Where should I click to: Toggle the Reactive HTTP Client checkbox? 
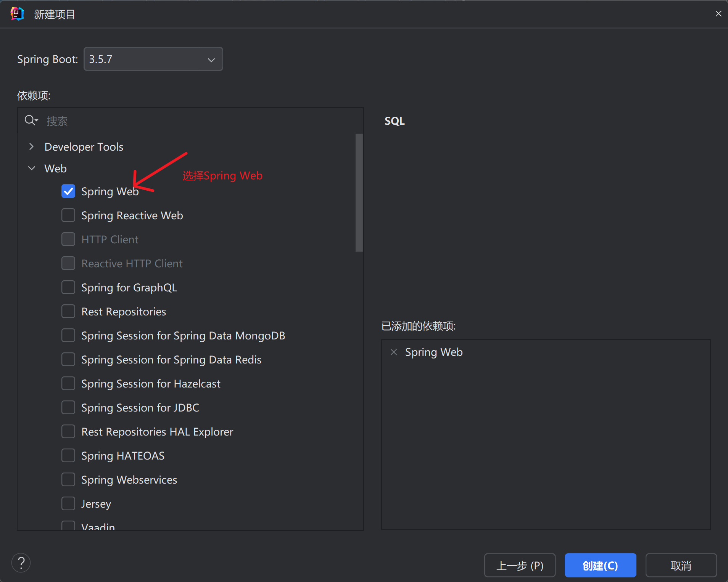[x=68, y=263]
